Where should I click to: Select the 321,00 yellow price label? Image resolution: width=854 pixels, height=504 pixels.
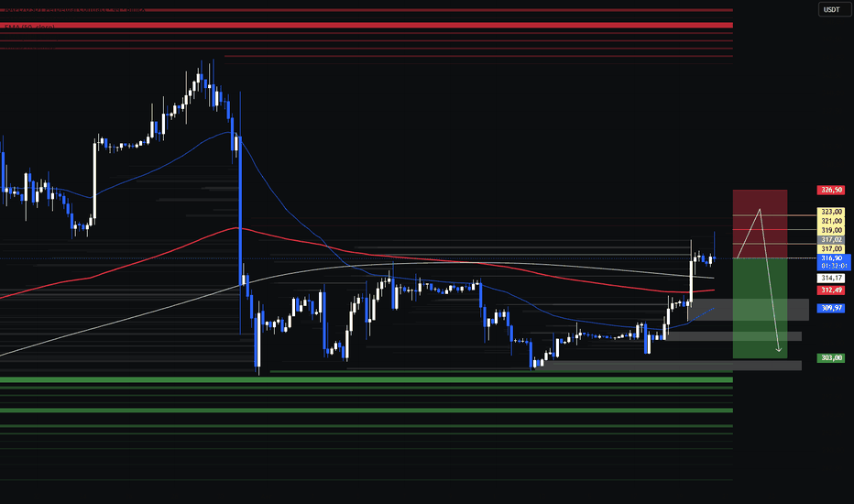click(x=830, y=221)
